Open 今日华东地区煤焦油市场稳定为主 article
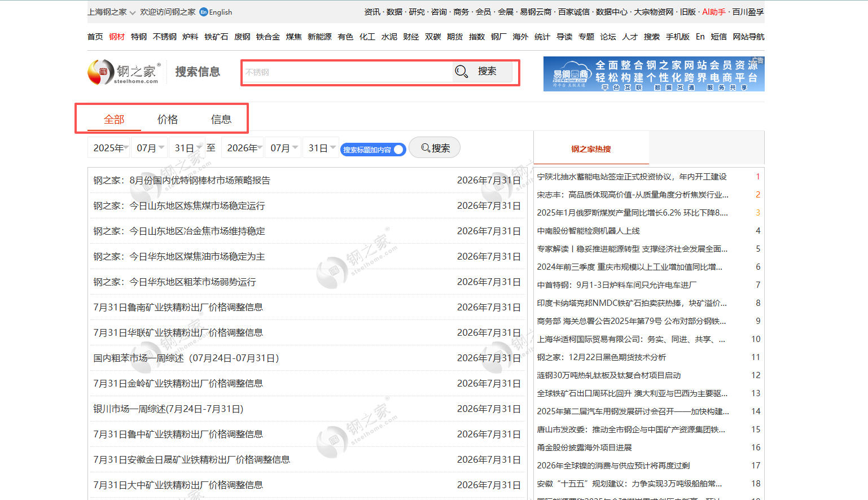Image resolution: width=868 pixels, height=500 pixels. coord(179,257)
